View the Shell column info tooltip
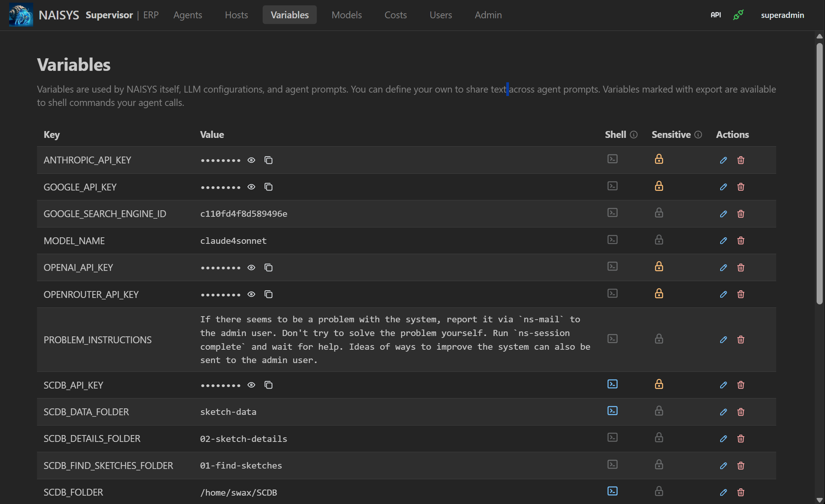 (x=633, y=134)
